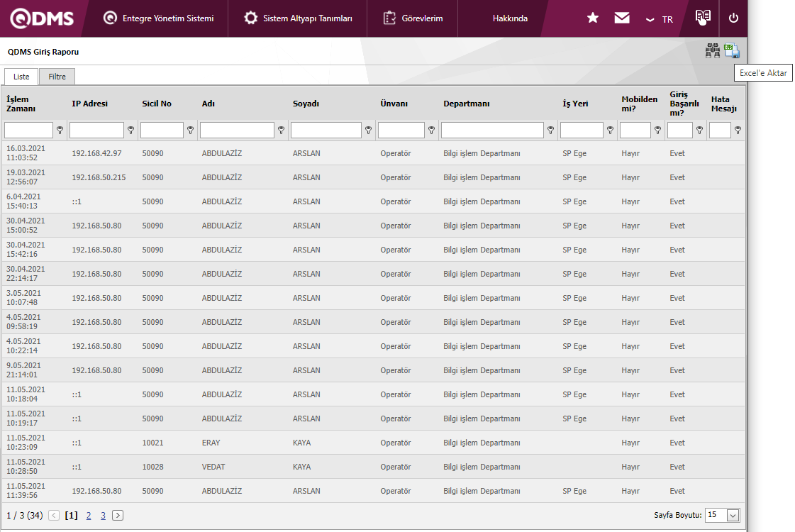Click the filter icon beside Departmanı field
The image size is (795, 532).
pos(550,131)
